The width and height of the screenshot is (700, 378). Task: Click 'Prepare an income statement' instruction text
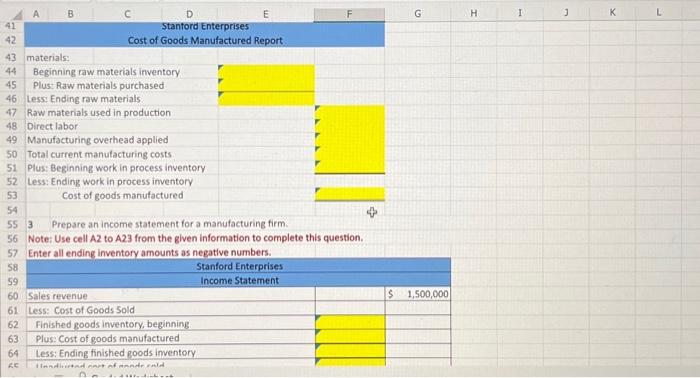[x=170, y=224]
